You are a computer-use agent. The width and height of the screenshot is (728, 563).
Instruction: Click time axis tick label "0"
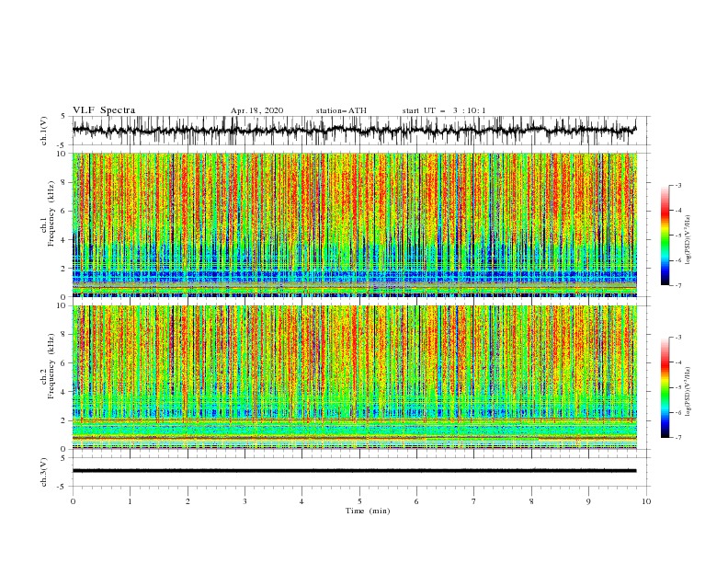[73, 501]
